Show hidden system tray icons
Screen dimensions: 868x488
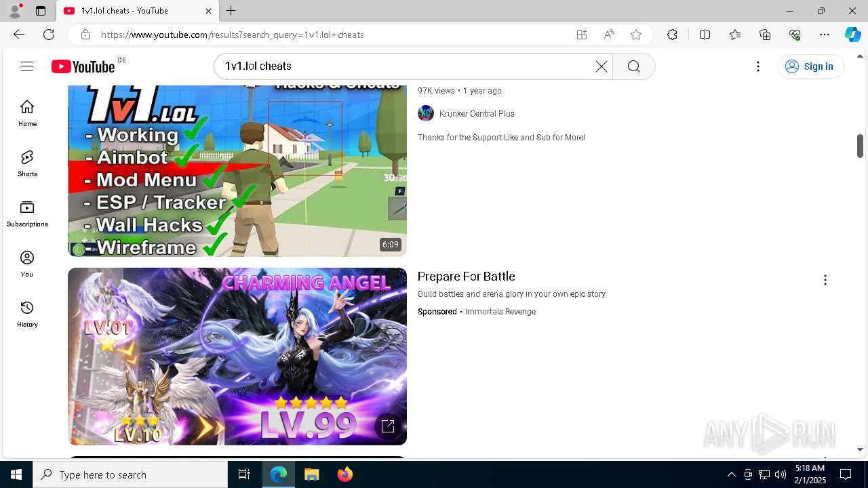(731, 474)
